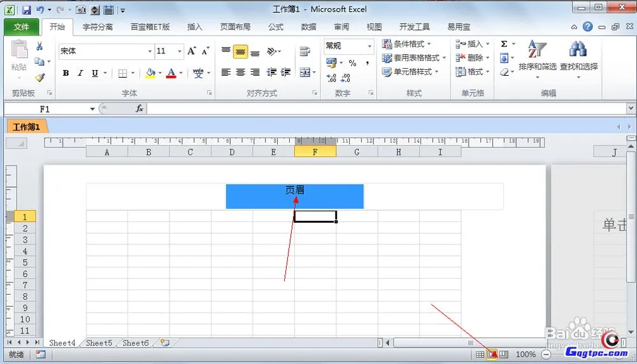Open the 文件 file menu button
The width and height of the screenshot is (637, 364).
[x=21, y=27]
